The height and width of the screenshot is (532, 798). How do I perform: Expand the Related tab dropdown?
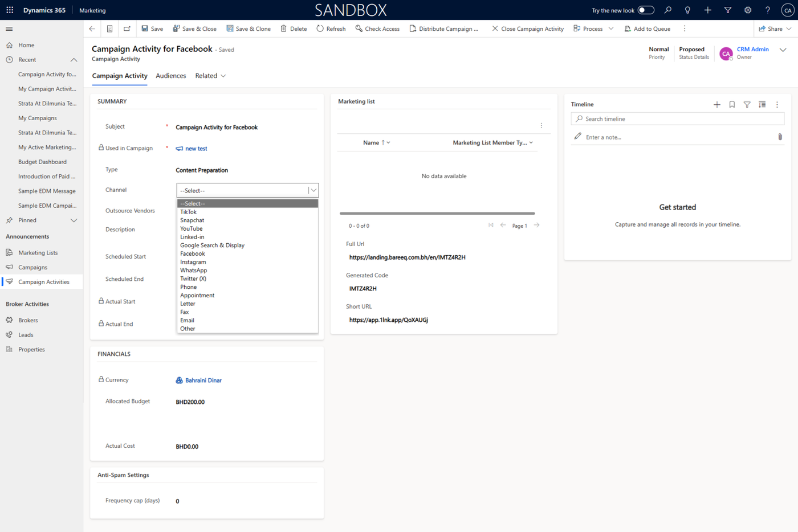coord(223,76)
